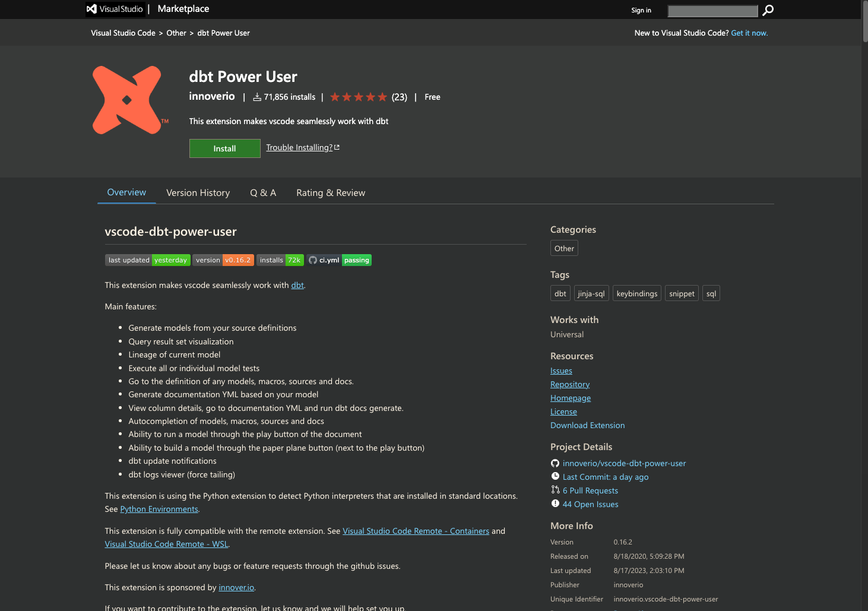Go to Visual Studio Code breadcrumb
This screenshot has width=868, height=611.
123,33
